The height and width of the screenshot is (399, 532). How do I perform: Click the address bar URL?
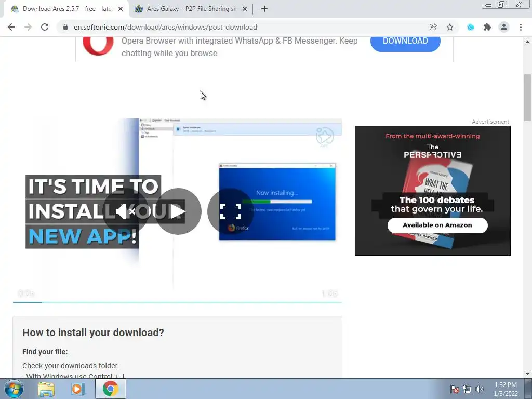click(x=165, y=27)
